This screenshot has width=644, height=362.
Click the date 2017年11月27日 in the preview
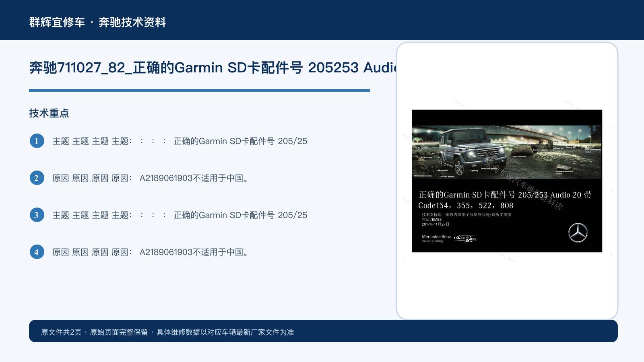click(436, 224)
